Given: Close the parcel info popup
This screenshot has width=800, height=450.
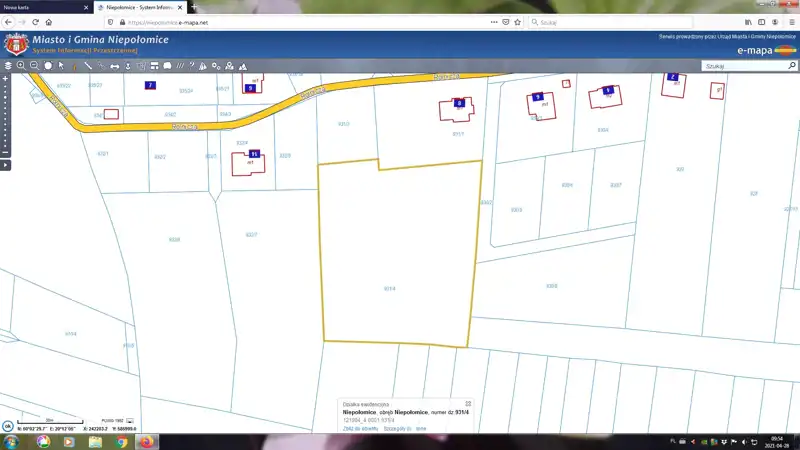Looking at the screenshot, I should 468,404.
